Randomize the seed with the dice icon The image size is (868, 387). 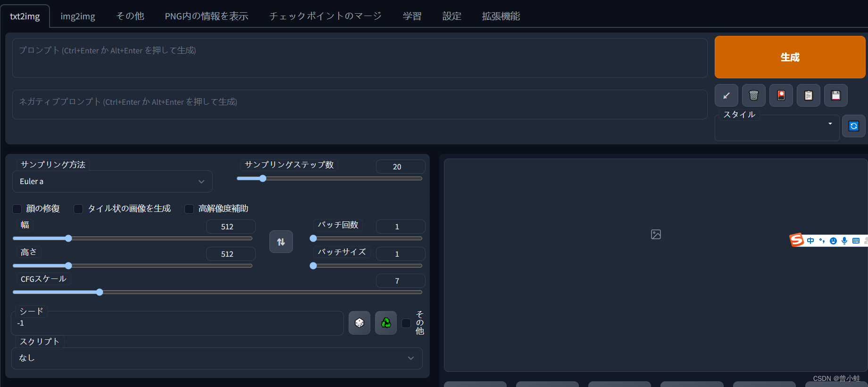(x=359, y=323)
